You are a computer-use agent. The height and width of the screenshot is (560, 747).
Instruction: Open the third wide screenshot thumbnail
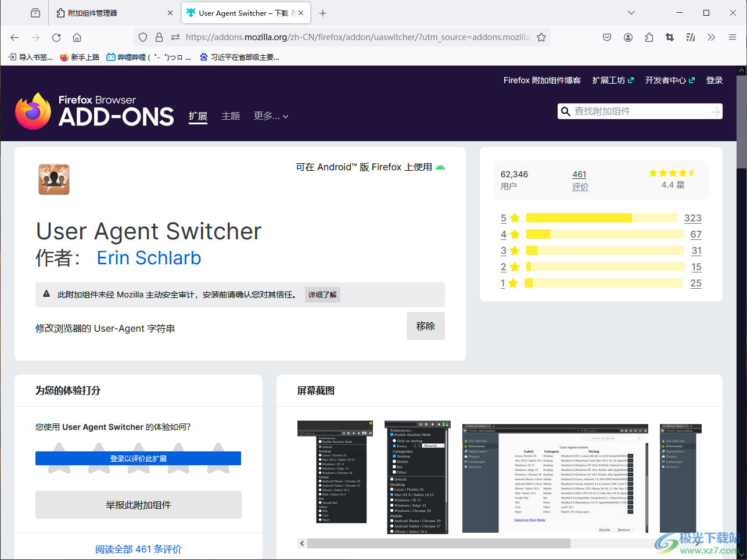pos(555,478)
